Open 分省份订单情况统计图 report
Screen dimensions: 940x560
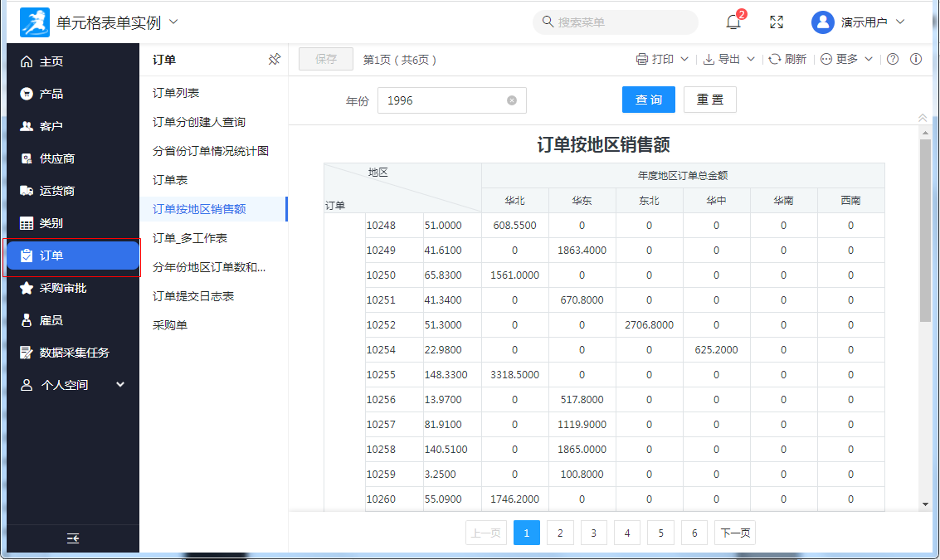211,151
